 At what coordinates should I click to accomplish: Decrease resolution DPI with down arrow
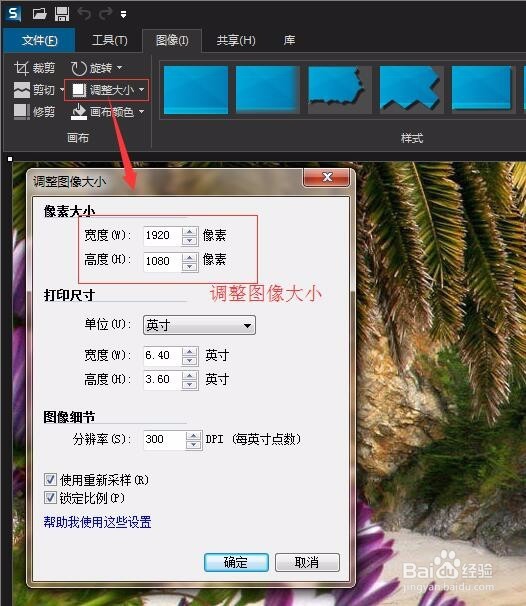pos(193,444)
